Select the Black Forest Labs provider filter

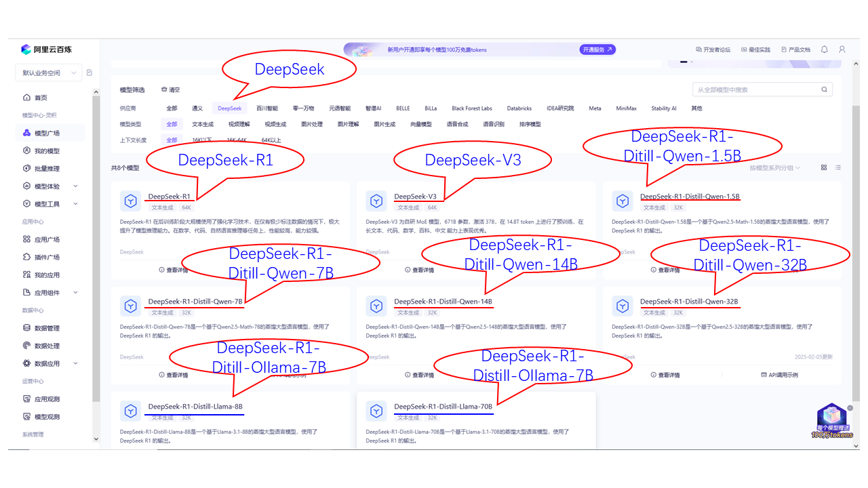pyautogui.click(x=472, y=108)
